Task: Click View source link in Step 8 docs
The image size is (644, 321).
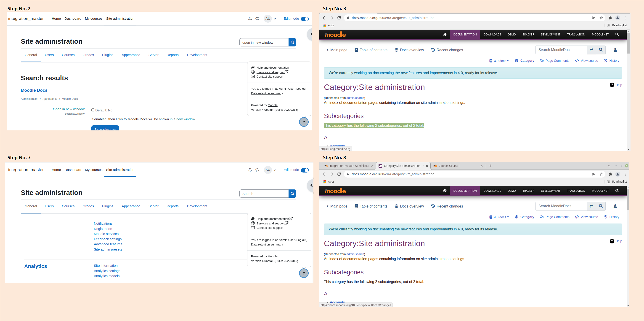Action: pyautogui.click(x=586, y=217)
